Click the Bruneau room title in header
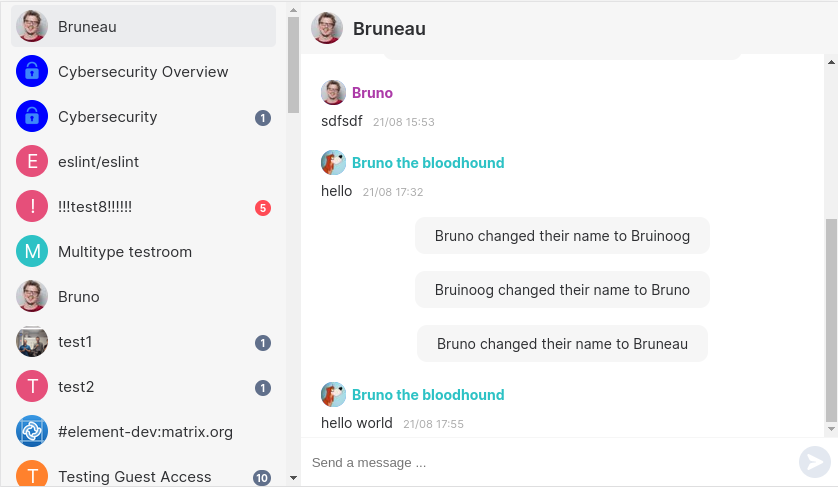The image size is (838, 487). point(389,29)
